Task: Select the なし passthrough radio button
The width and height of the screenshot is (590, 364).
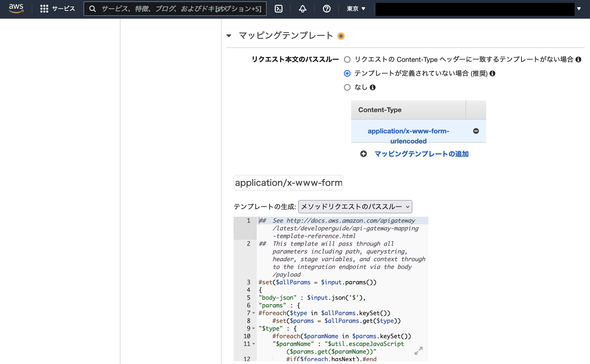Action: point(347,87)
